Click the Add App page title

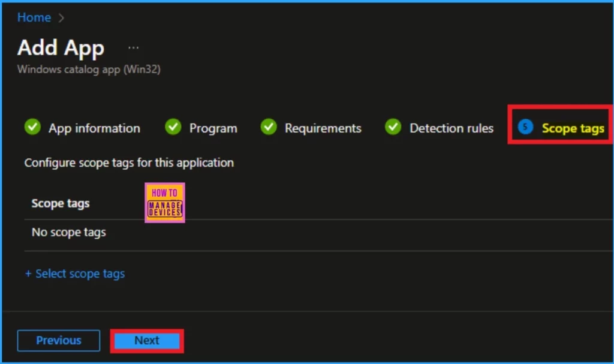click(x=61, y=48)
